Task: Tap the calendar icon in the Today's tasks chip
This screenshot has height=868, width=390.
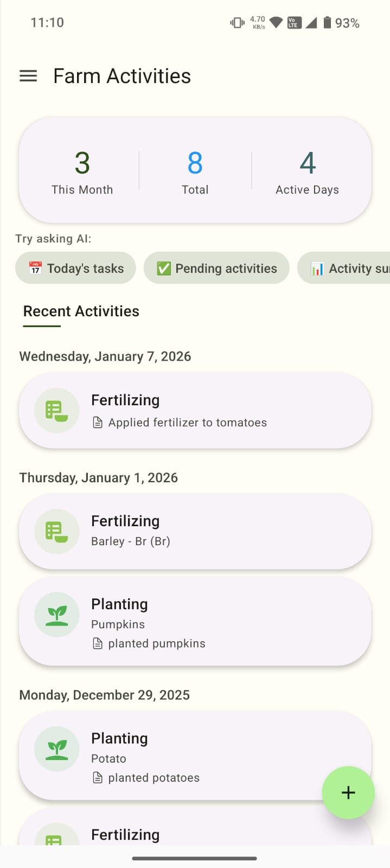Action: 35,267
